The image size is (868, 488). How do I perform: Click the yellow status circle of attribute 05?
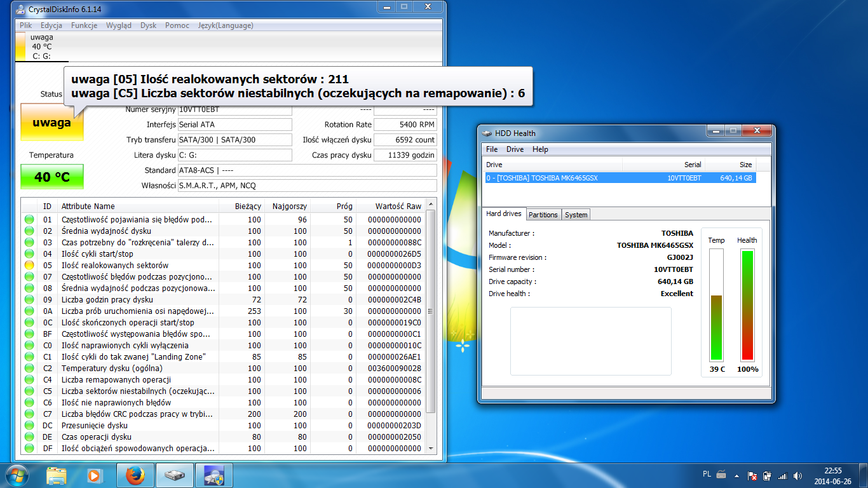pos(29,265)
